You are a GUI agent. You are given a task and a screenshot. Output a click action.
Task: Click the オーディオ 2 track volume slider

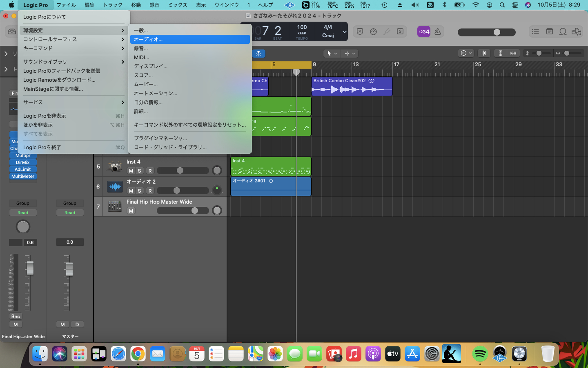[183, 191]
